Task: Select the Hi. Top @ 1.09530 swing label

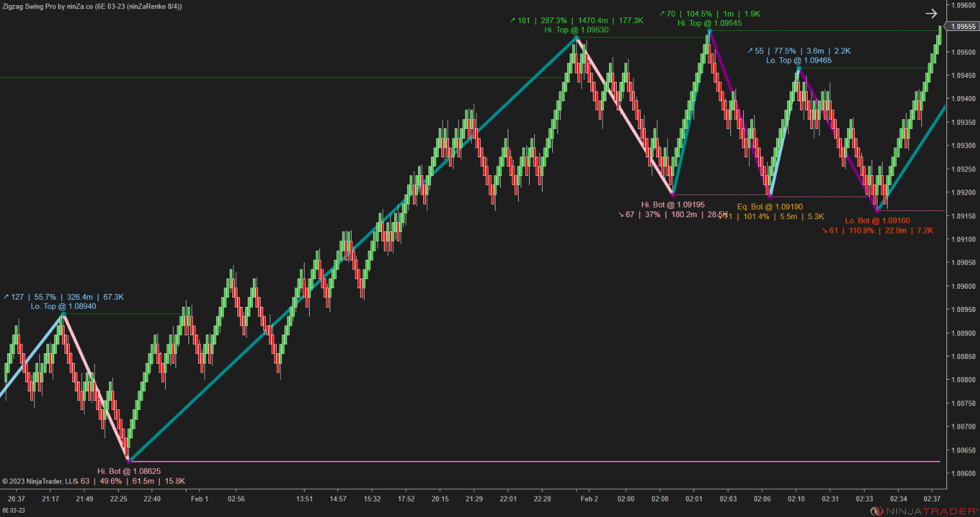Action: [576, 30]
